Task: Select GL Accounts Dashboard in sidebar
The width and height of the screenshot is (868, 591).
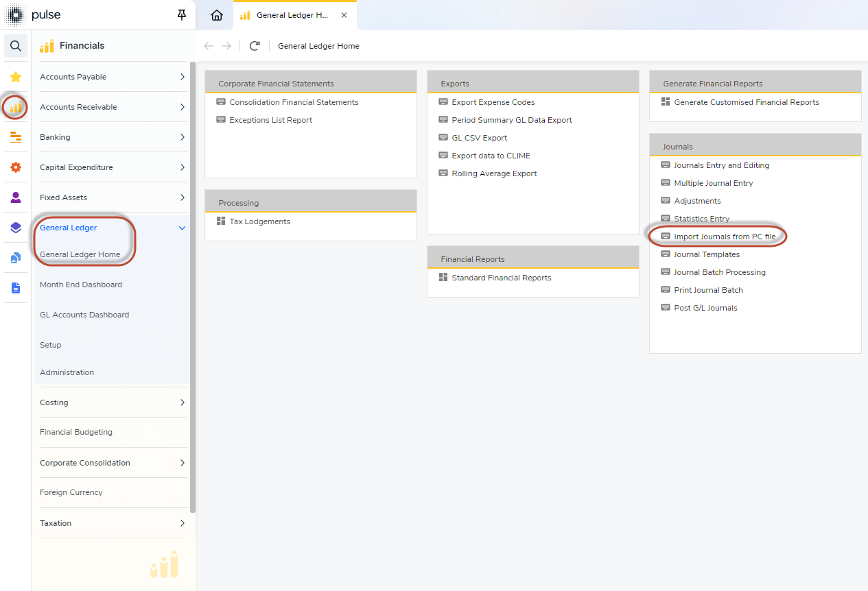Action: coord(84,315)
